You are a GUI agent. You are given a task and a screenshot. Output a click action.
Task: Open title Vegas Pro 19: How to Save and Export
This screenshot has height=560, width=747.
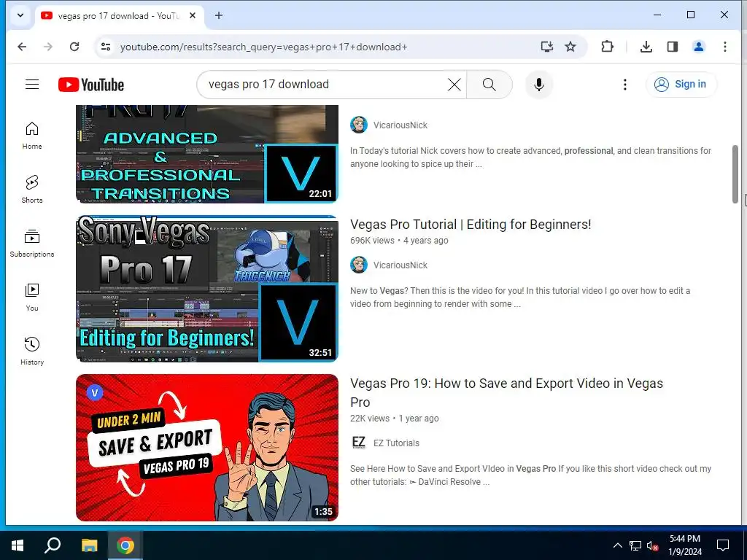tap(506, 393)
